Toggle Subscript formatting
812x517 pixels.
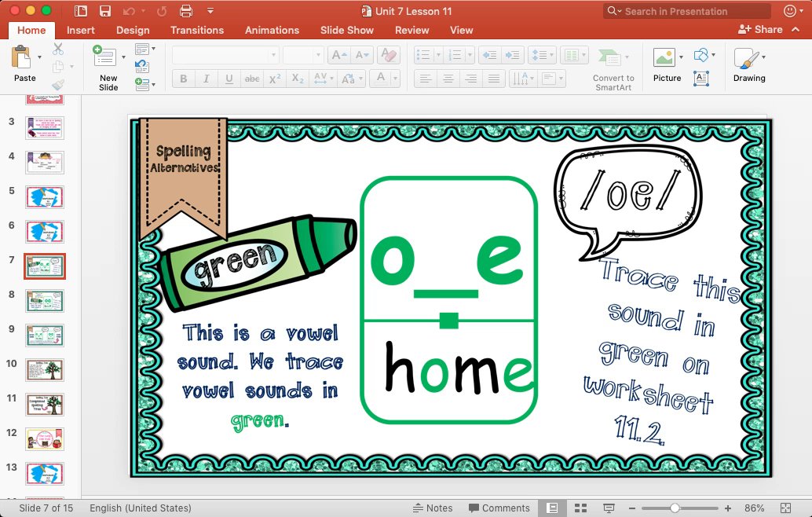(x=298, y=79)
